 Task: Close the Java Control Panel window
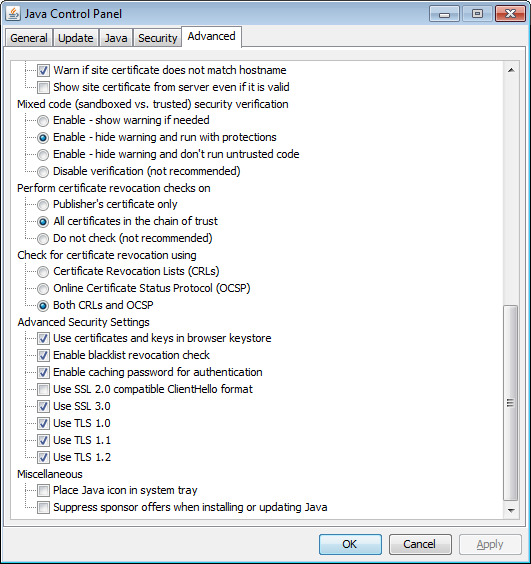point(510,14)
